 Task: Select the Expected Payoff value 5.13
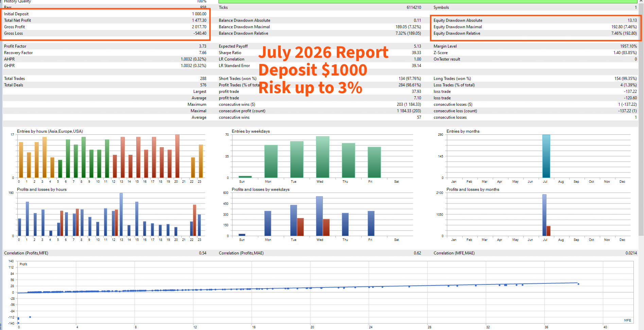coord(417,46)
